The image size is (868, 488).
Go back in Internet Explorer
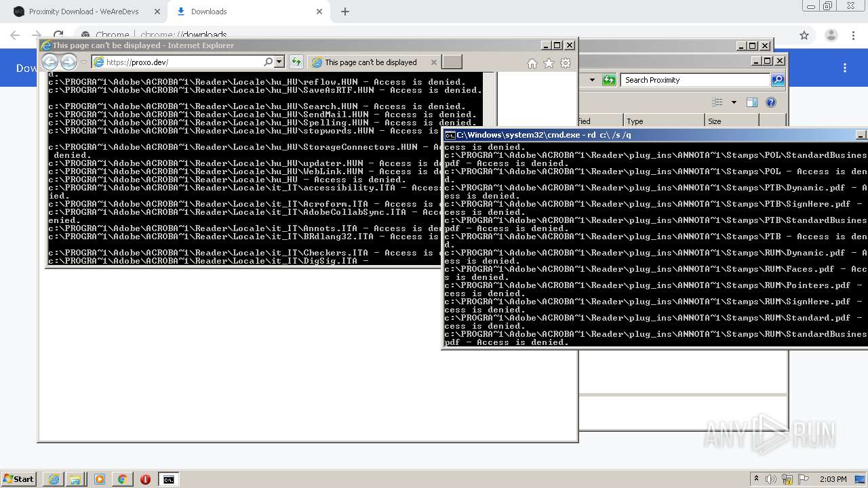(x=50, y=62)
